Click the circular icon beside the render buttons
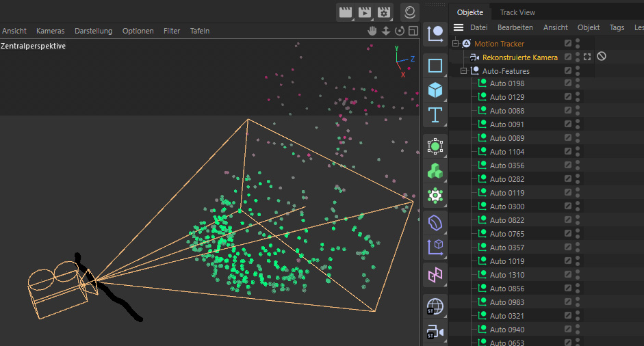Image resolution: width=644 pixels, height=346 pixels. point(409,12)
